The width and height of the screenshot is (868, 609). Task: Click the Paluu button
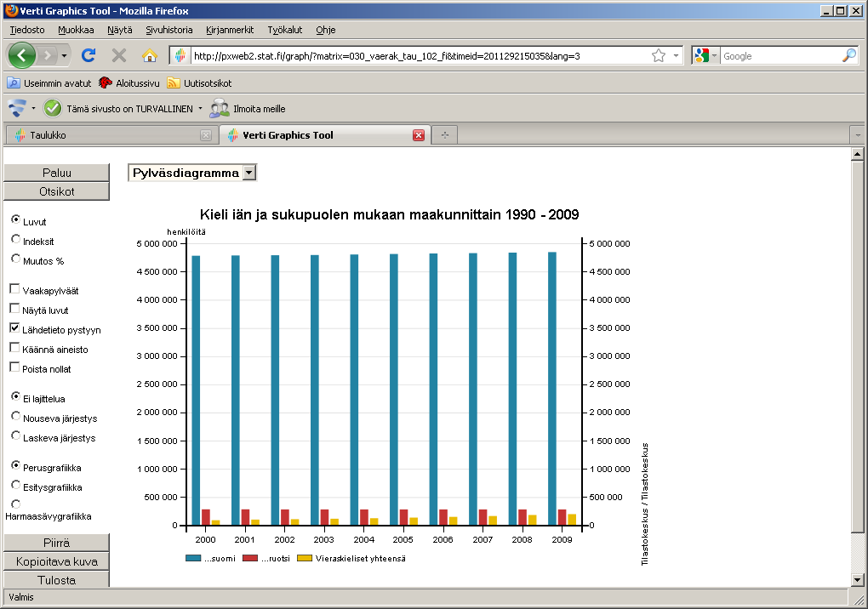(56, 173)
